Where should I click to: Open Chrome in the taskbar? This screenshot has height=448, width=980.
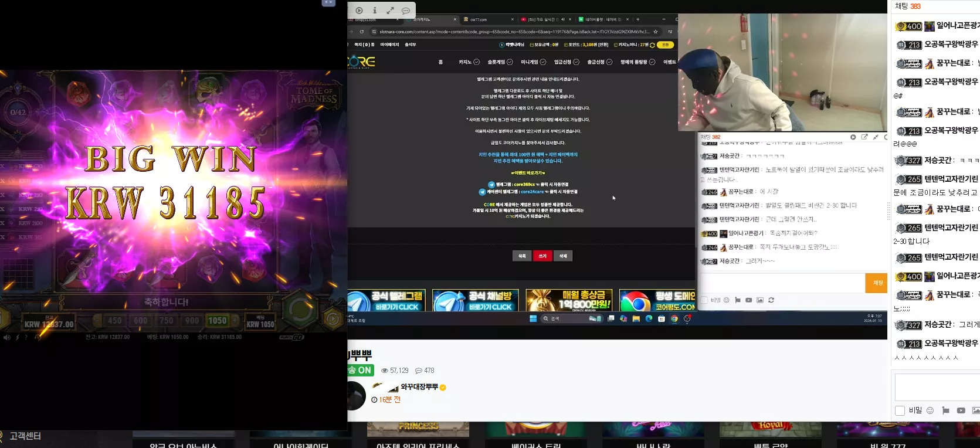674,318
